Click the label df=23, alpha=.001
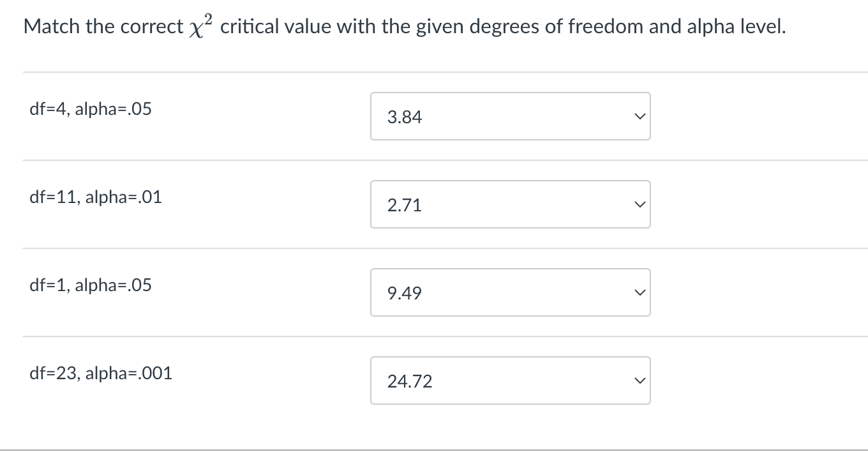 tap(100, 373)
